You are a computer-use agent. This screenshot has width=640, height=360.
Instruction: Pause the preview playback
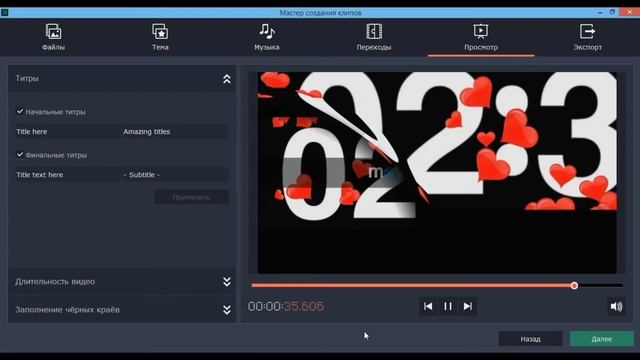point(448,306)
